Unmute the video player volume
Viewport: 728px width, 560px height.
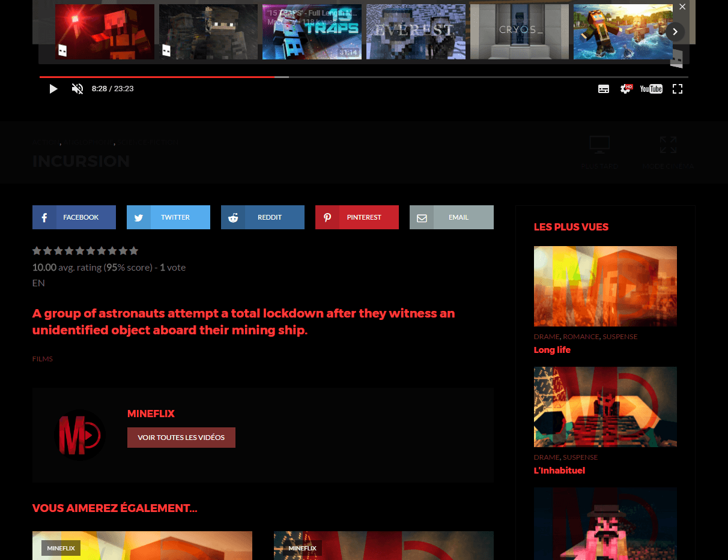(x=77, y=89)
